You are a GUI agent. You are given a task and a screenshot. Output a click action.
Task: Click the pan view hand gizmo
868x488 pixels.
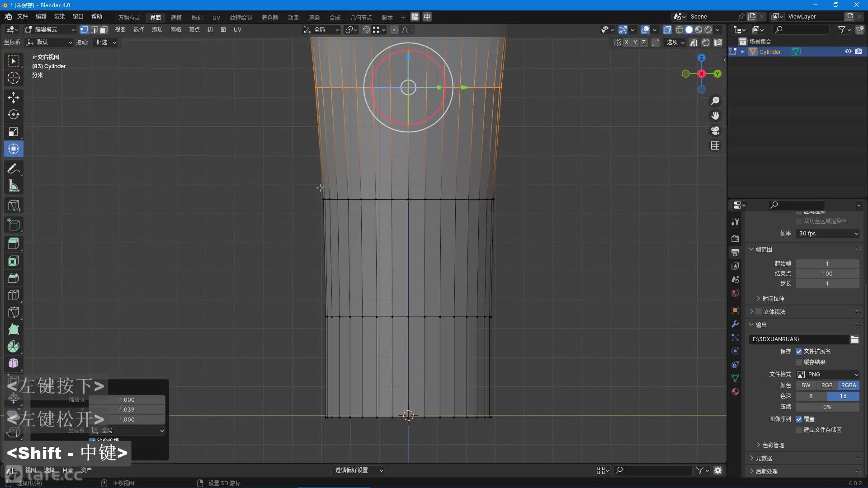715,116
